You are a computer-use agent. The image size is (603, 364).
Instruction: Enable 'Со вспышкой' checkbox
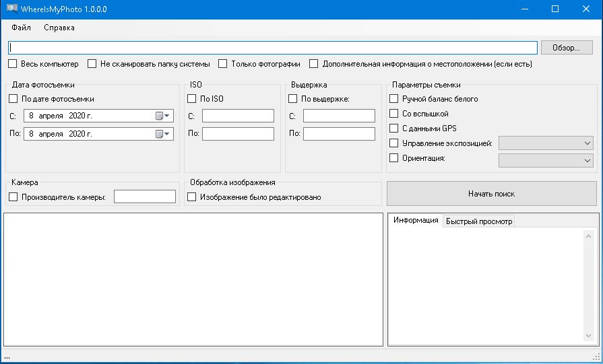[x=394, y=114]
